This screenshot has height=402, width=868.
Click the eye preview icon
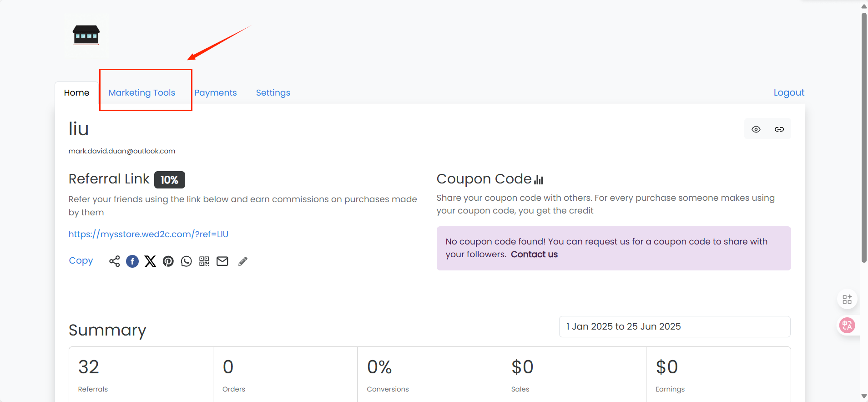(756, 129)
